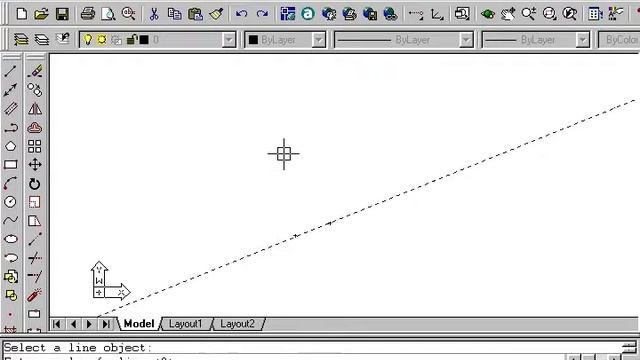Select the Circle tool

11,202
